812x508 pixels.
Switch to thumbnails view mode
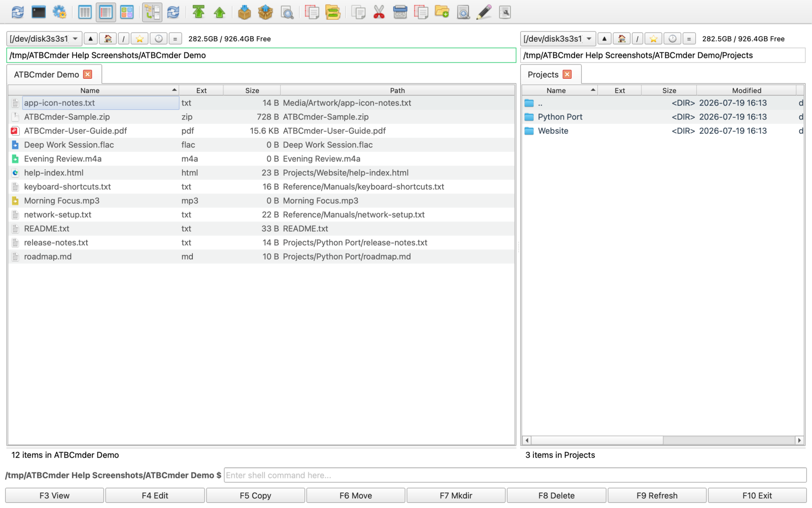coord(127,12)
